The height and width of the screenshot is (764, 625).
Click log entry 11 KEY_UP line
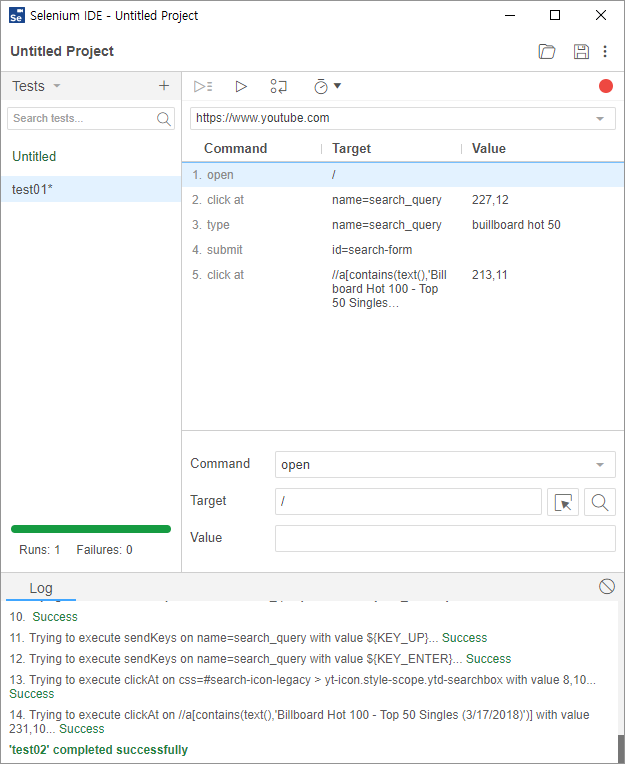pos(248,638)
